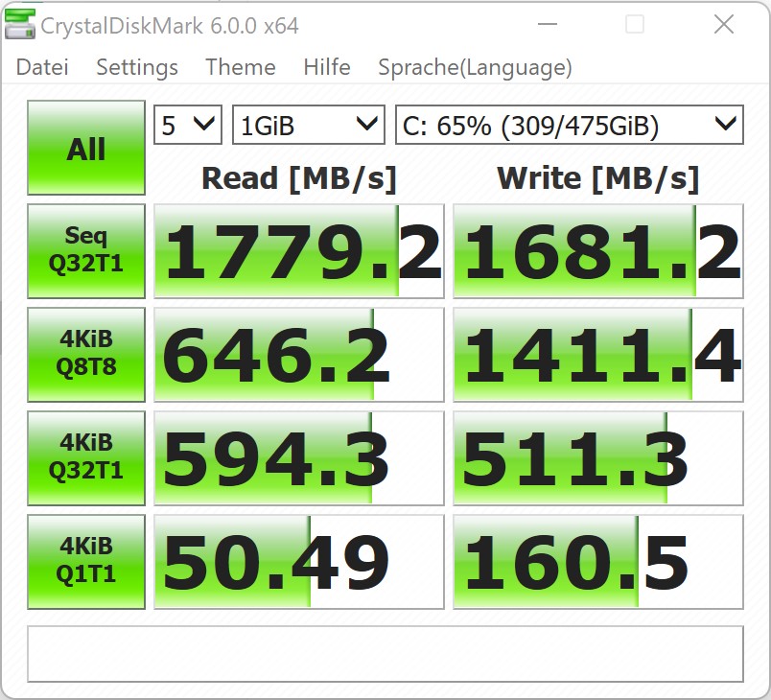
Task: Start the 4KiB Q1T1 test
Action: [86, 562]
